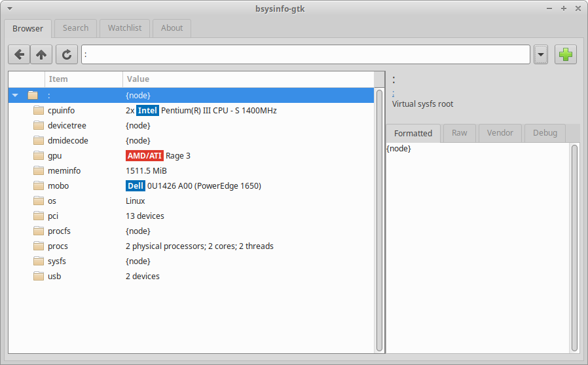
Task: Click the cpuinfo folder icon
Action: [x=39, y=110]
